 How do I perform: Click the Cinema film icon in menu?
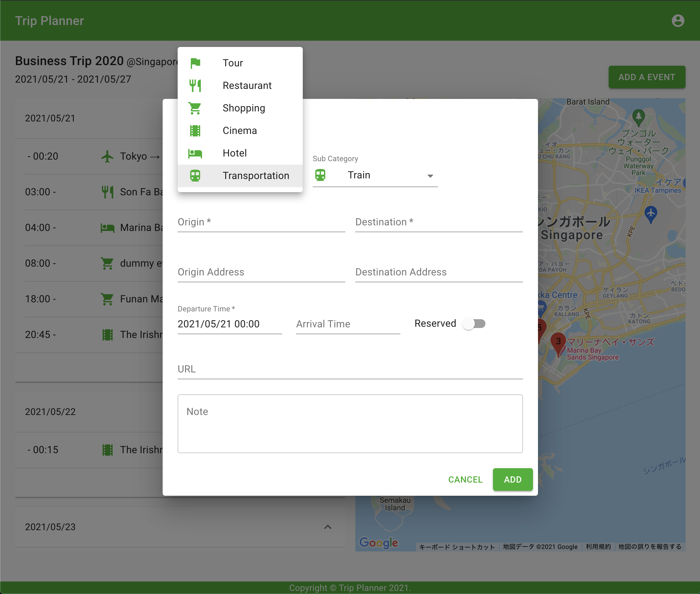(195, 131)
